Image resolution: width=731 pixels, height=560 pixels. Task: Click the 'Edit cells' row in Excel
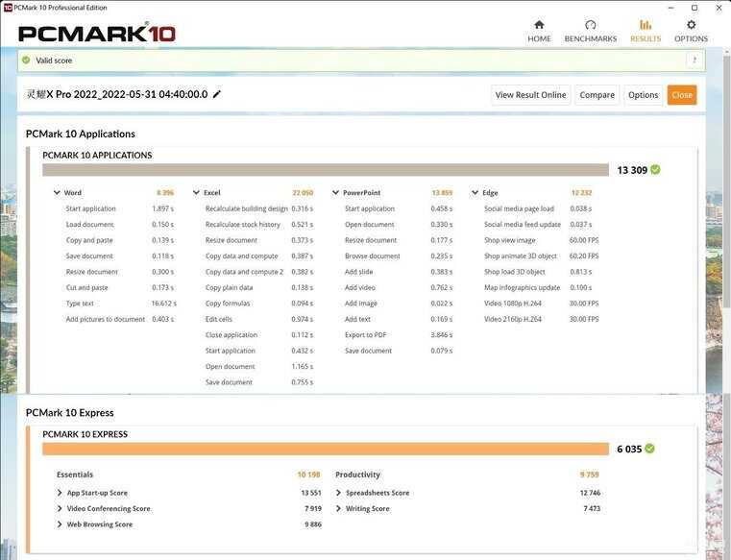click(259, 320)
